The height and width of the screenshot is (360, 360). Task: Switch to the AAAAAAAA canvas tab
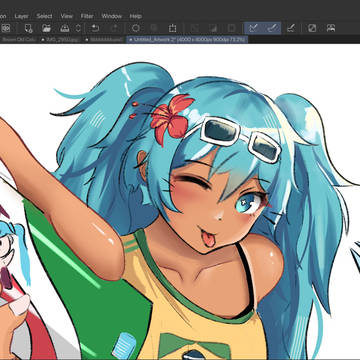(x=104, y=40)
